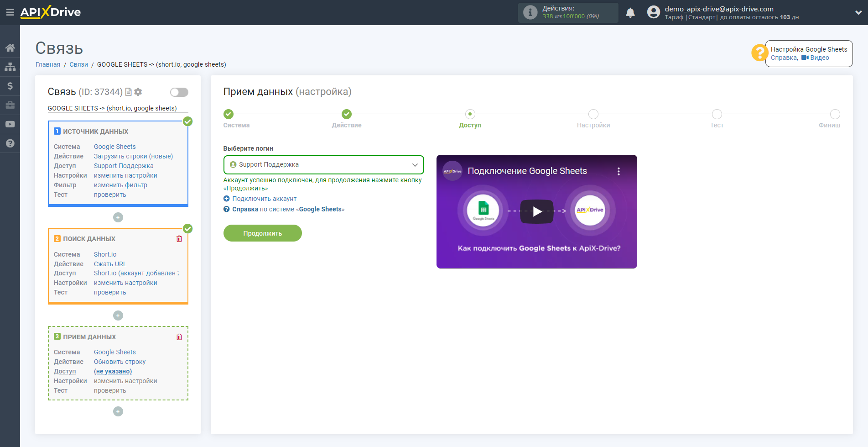Click the demo_apix-drive account email
The width and height of the screenshot is (868, 447).
pyautogui.click(x=719, y=9)
